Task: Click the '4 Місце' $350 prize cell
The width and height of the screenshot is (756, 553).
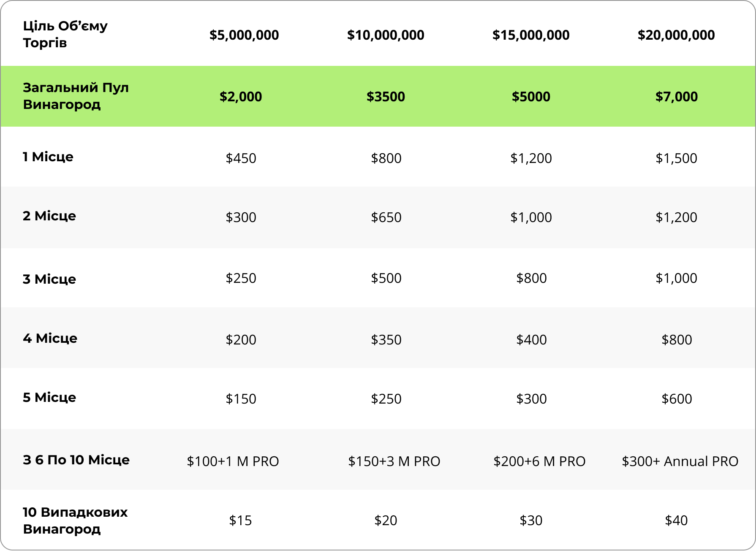Action: 386,340
